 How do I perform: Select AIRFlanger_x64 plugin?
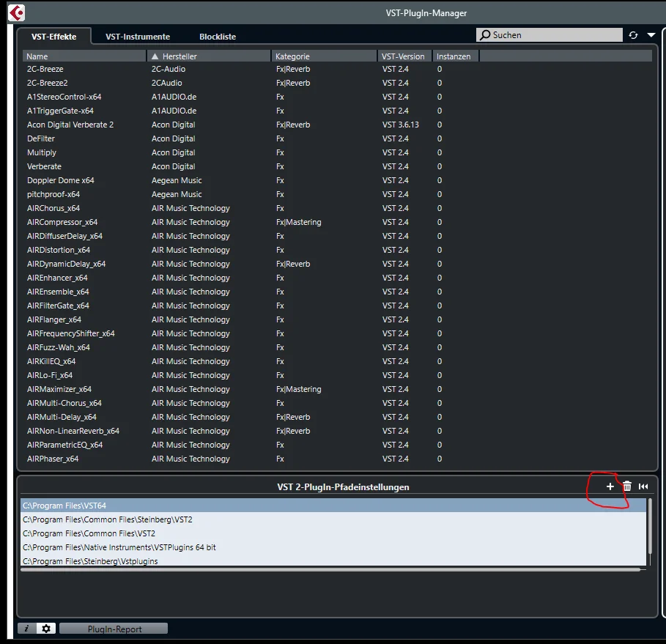[x=338, y=319]
